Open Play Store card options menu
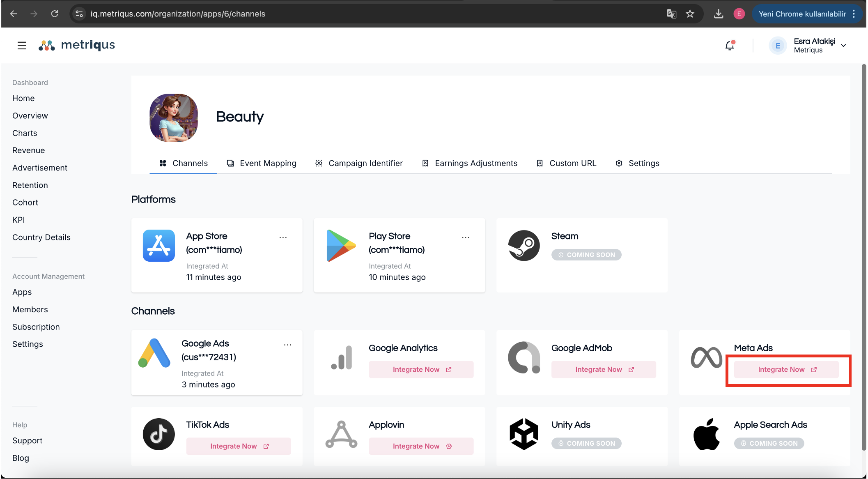Viewport: 868px width, 479px height. [465, 237]
